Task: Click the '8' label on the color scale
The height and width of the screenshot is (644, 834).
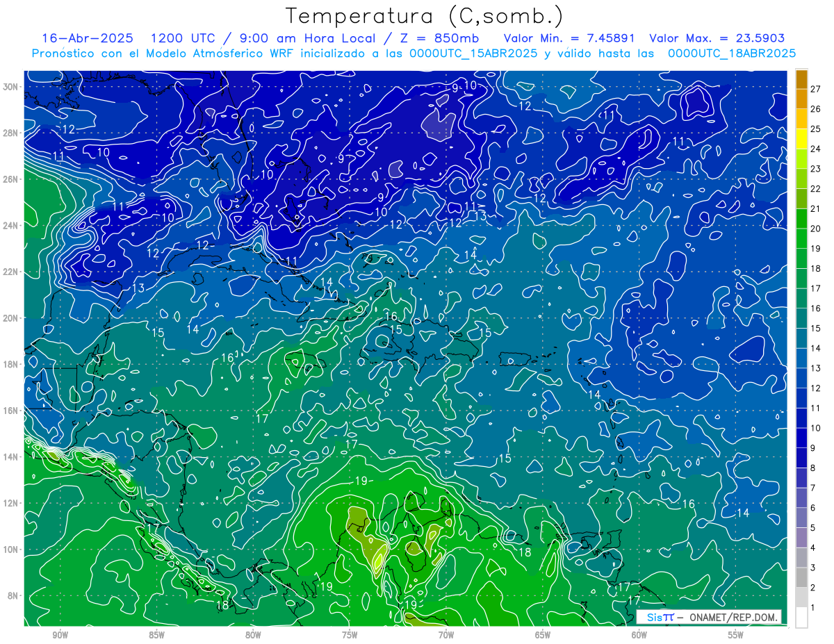Action: 813,468
